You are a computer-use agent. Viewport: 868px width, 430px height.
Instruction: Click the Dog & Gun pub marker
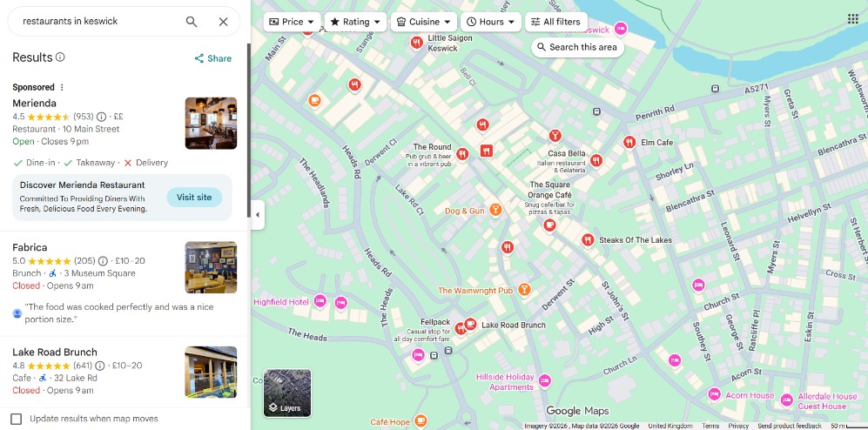[x=495, y=210]
